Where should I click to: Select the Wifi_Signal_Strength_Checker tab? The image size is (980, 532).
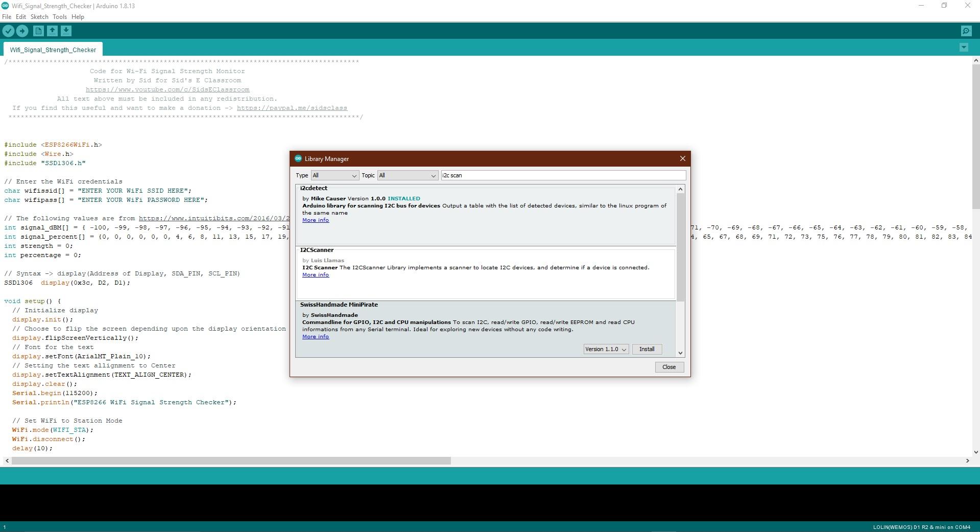point(53,50)
